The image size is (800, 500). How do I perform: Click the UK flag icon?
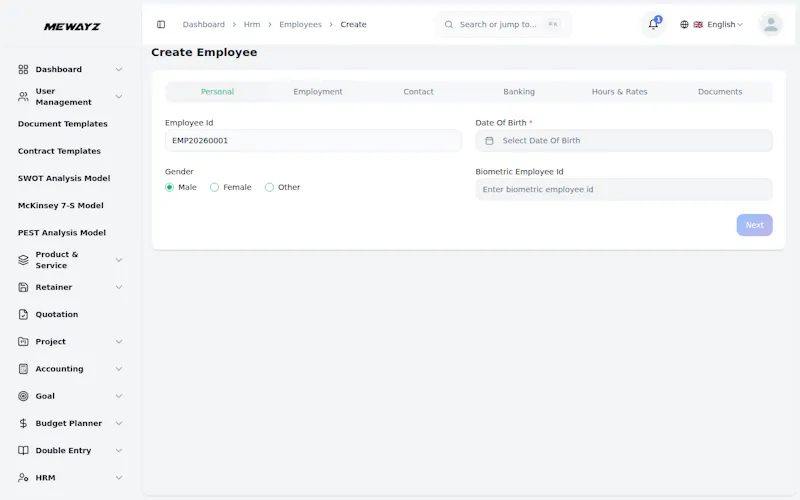point(698,24)
